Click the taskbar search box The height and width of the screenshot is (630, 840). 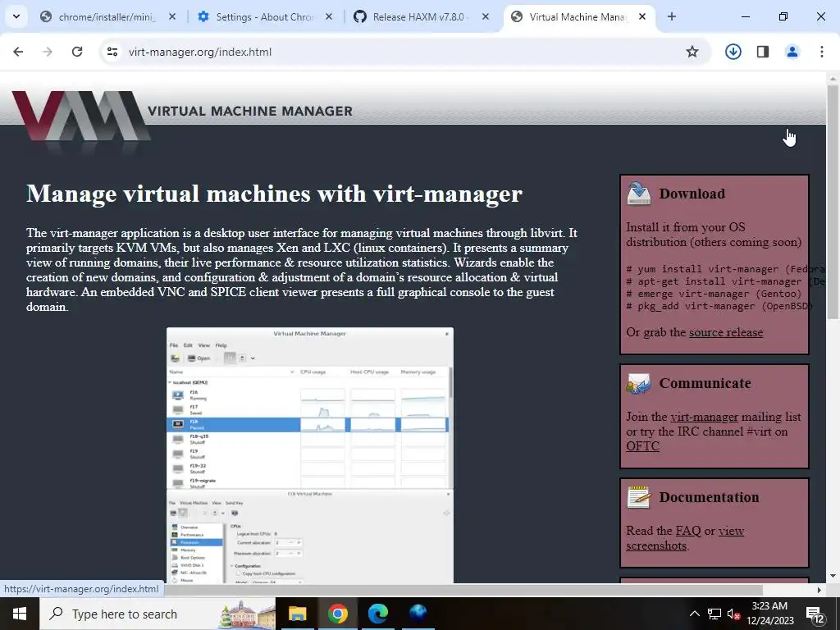[x=157, y=614]
